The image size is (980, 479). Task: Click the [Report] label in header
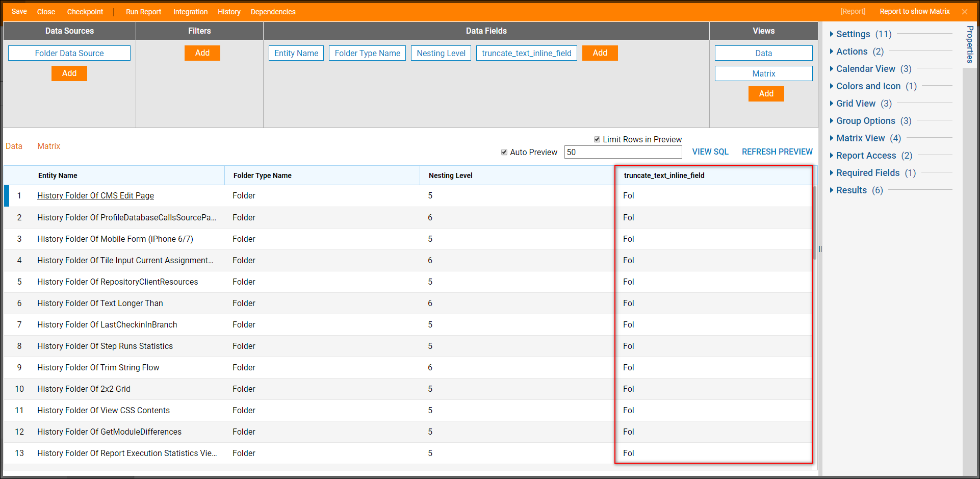[x=853, y=12]
